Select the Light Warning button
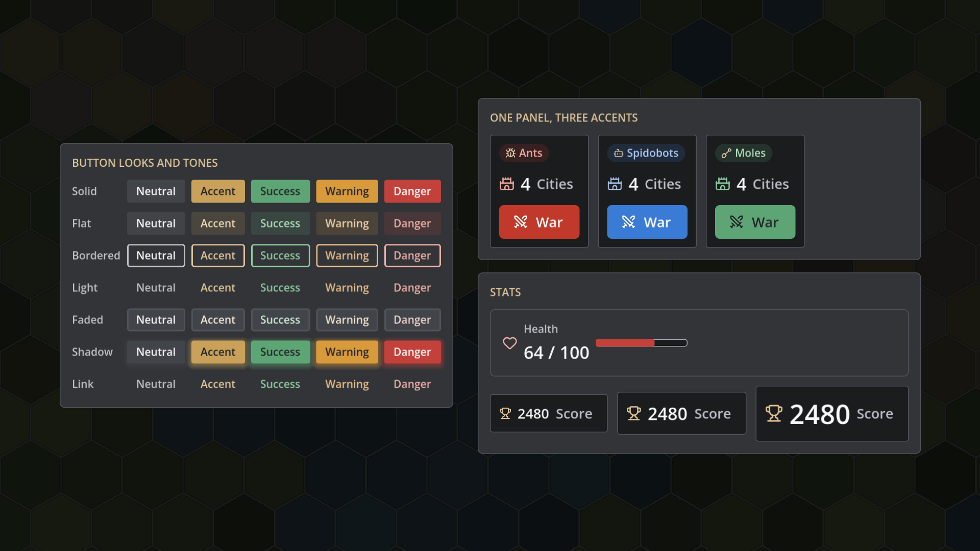 point(347,288)
